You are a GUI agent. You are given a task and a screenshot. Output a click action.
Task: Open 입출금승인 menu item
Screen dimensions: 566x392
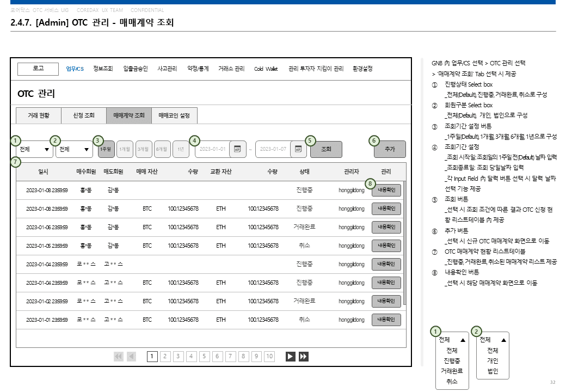click(136, 69)
